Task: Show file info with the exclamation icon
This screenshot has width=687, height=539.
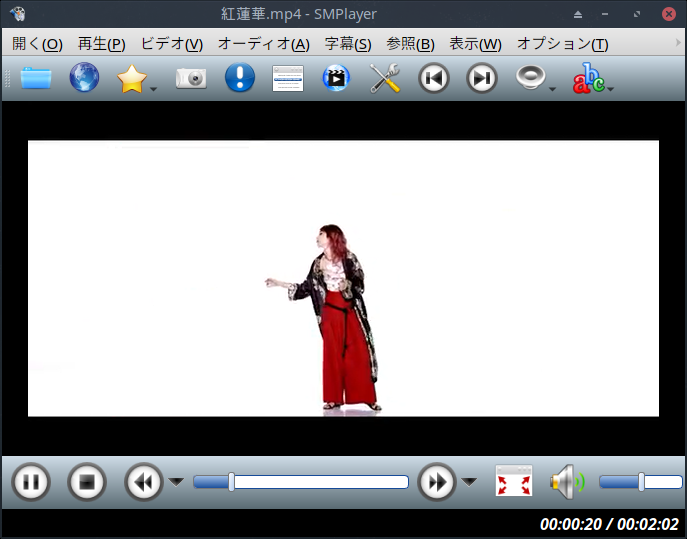Action: point(240,78)
